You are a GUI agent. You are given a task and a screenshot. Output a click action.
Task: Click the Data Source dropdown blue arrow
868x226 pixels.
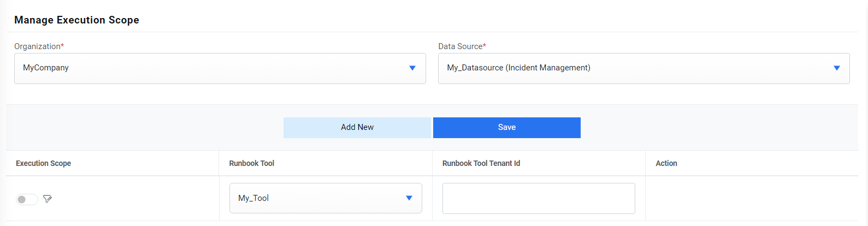pos(836,68)
